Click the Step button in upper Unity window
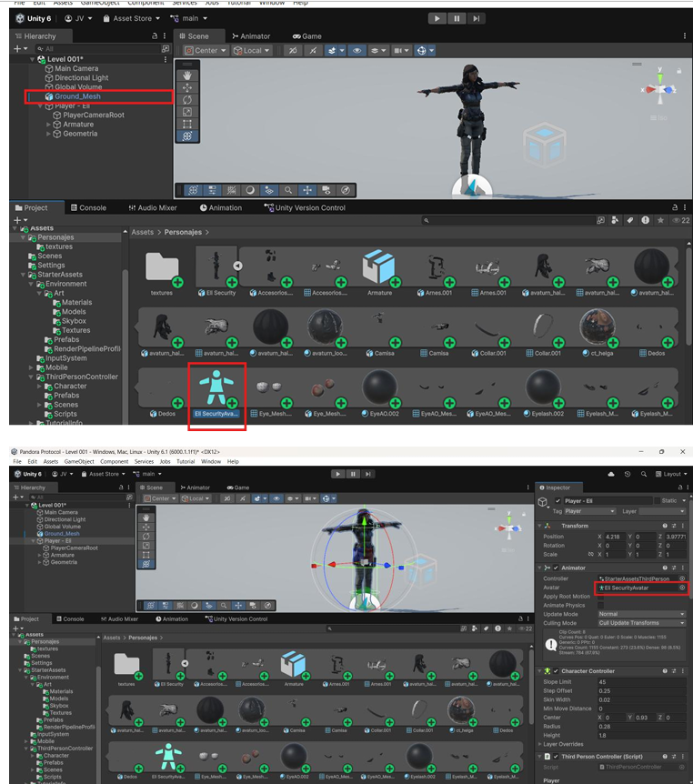Image resolution: width=693 pixels, height=784 pixels. click(476, 18)
